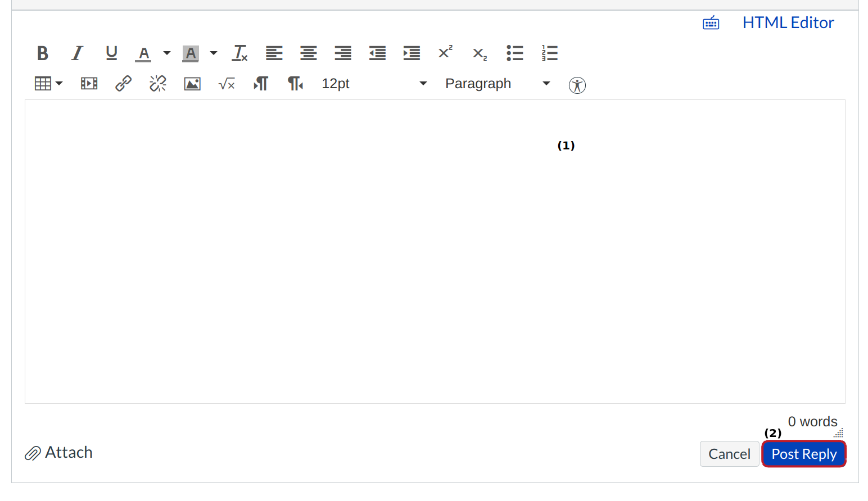Insert an image into the reply

point(192,83)
